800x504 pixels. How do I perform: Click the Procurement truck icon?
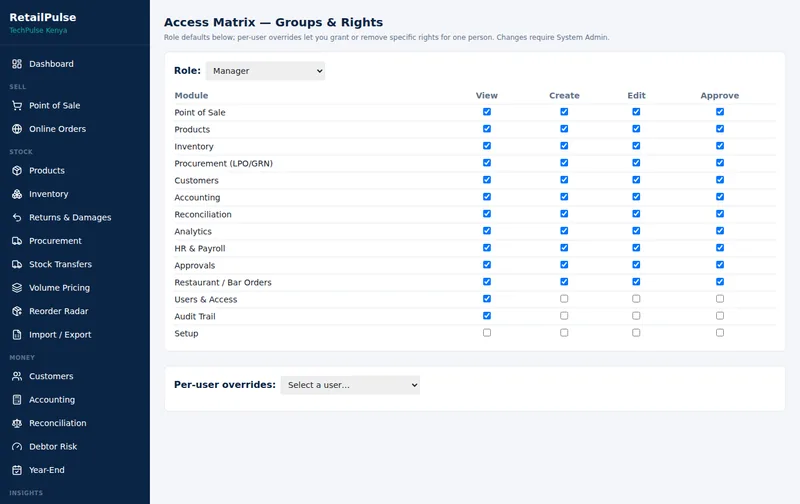coord(17,241)
